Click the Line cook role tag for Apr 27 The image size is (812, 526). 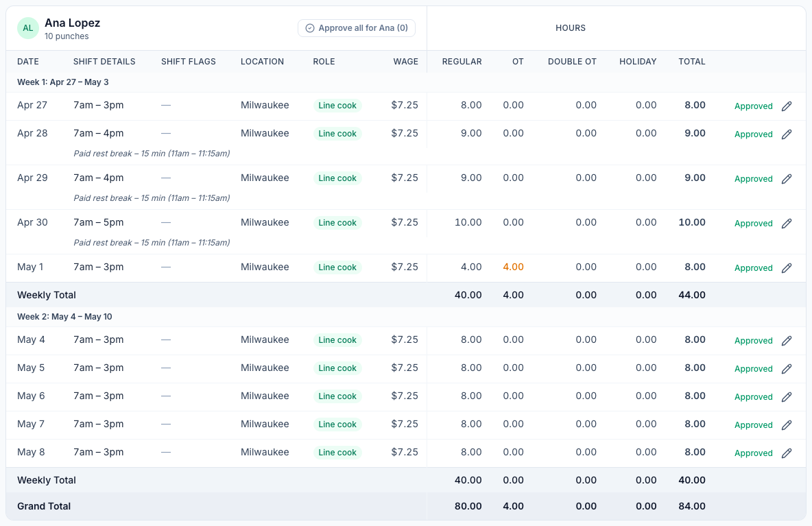pyautogui.click(x=337, y=106)
